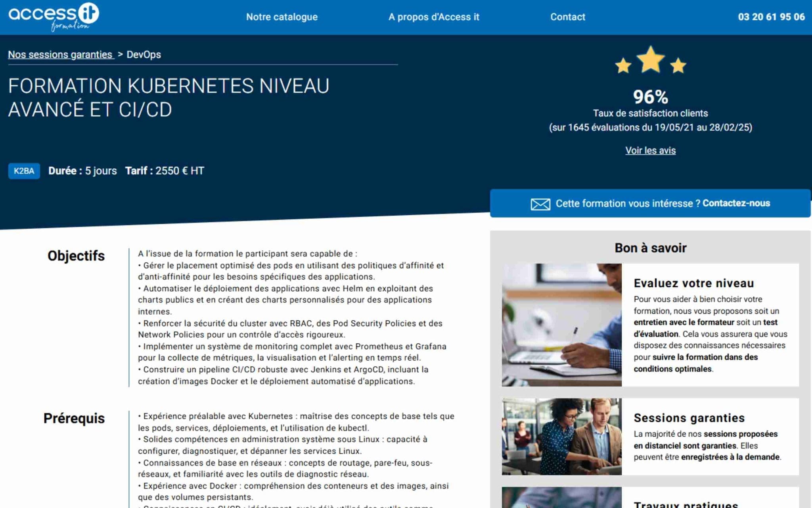The width and height of the screenshot is (812, 508).
Task: Click the 'Renforcer la sécurité du cluster' objective
Action: coord(290,329)
